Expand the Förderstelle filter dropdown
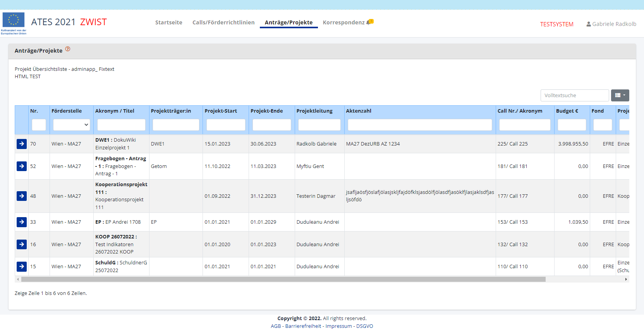The image size is (644, 329). (x=71, y=125)
